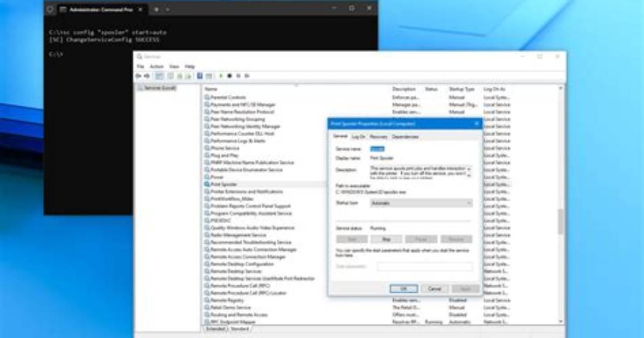Switch to the Dependencies tab
The height and width of the screenshot is (338, 644).
coord(405,137)
